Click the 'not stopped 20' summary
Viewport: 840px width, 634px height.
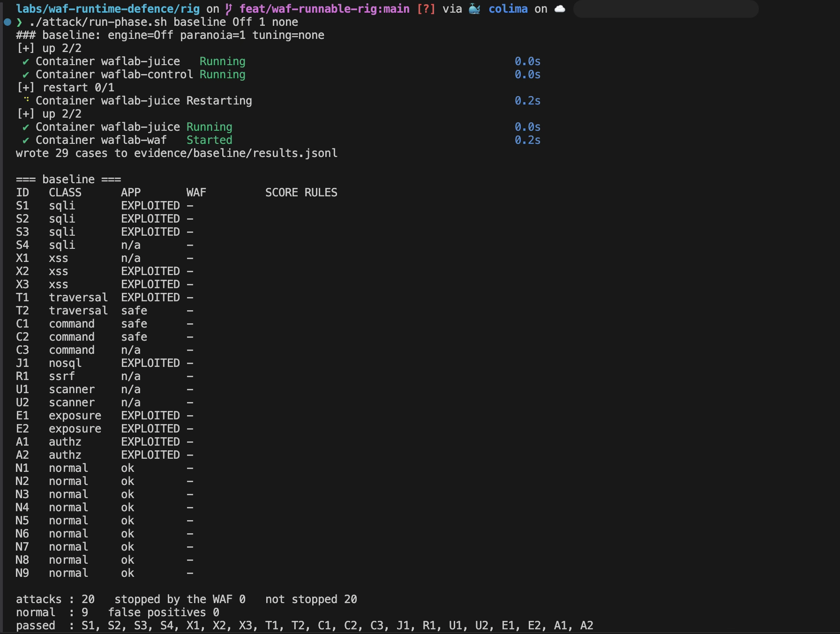[x=311, y=599]
